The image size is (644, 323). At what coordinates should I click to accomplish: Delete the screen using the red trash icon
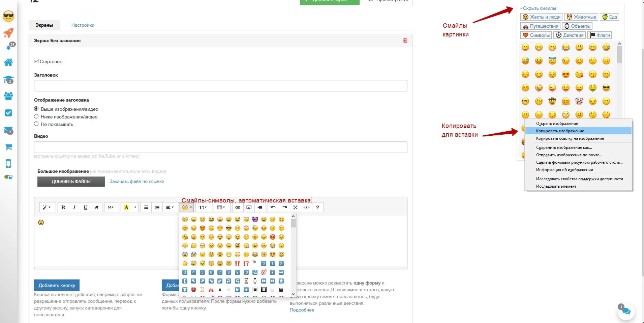click(405, 41)
